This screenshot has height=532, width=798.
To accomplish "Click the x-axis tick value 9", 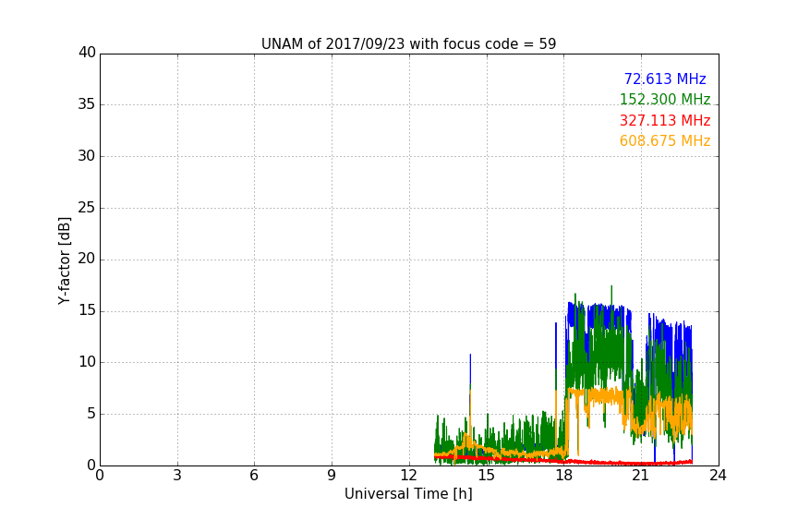I will coord(332,476).
